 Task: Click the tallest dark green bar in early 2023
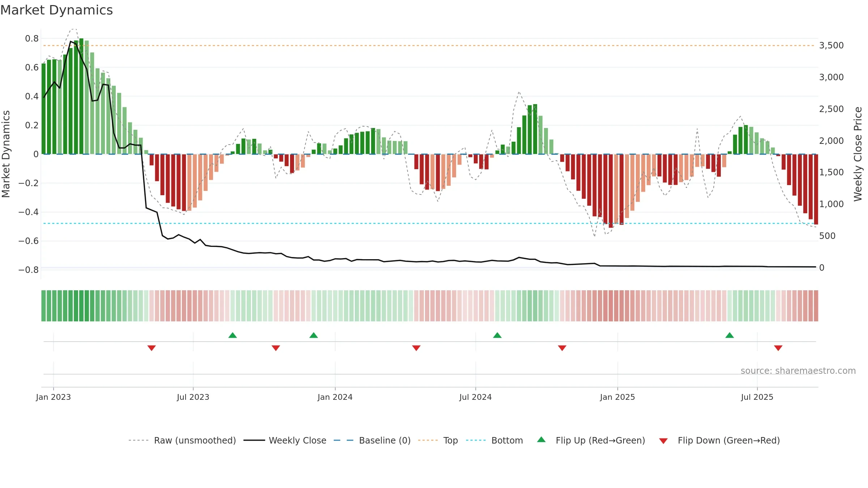[x=81, y=96]
